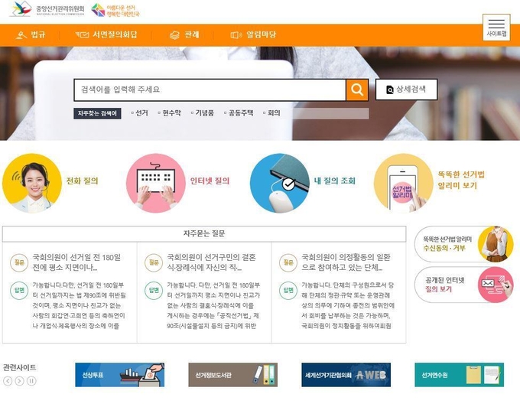This screenshot has width=520, height=420.
Task: Open the 법규 menu
Action: click(x=31, y=34)
